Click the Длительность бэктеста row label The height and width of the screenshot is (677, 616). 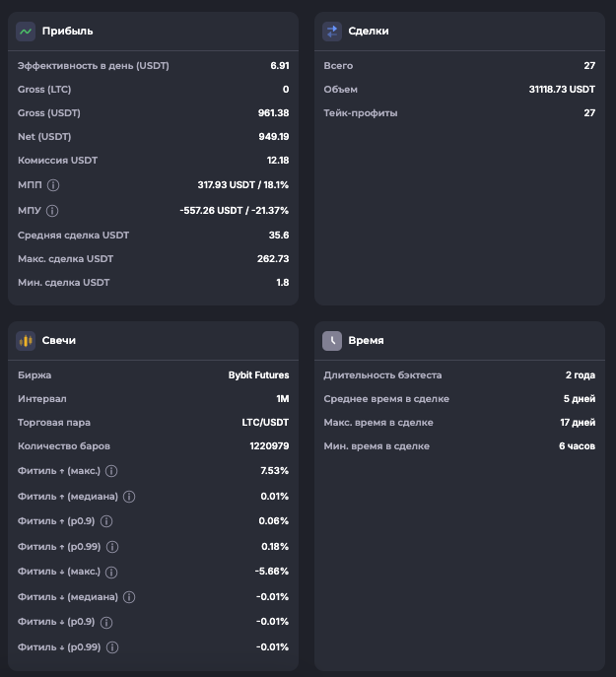(382, 375)
